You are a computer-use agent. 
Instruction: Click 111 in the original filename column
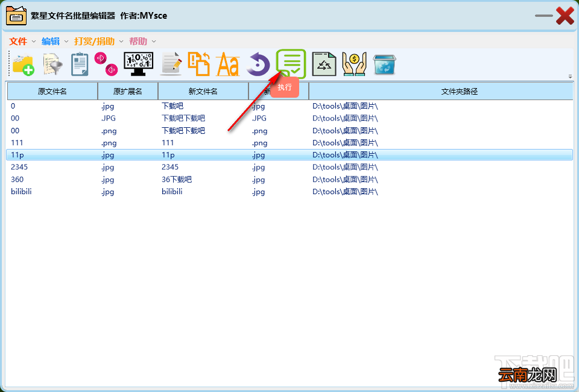pos(17,143)
